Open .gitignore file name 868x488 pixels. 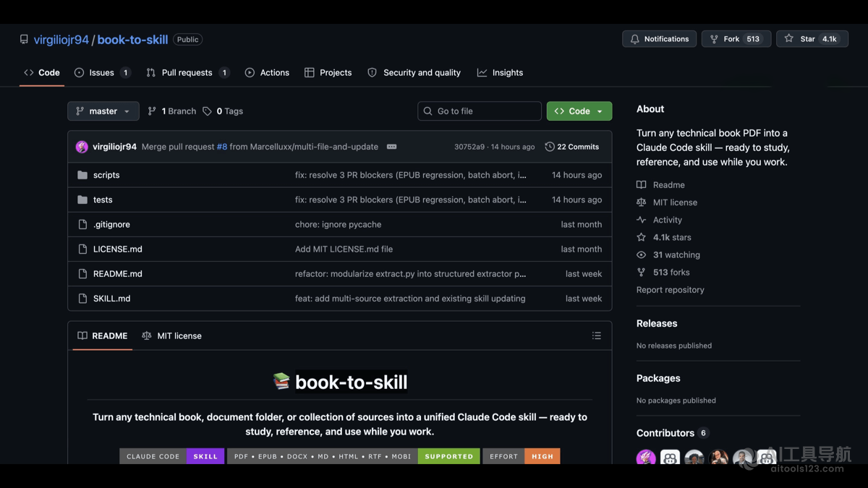click(x=111, y=224)
